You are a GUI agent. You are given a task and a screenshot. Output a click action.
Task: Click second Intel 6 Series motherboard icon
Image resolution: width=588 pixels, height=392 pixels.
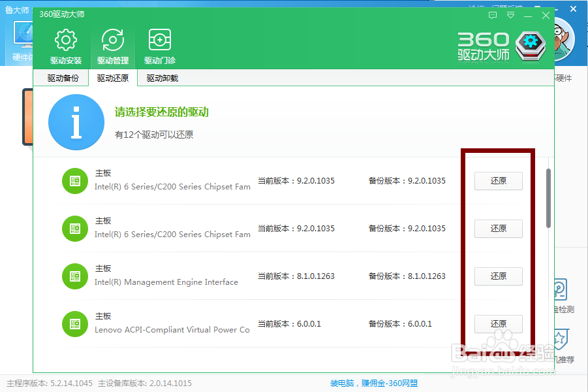pos(75,229)
